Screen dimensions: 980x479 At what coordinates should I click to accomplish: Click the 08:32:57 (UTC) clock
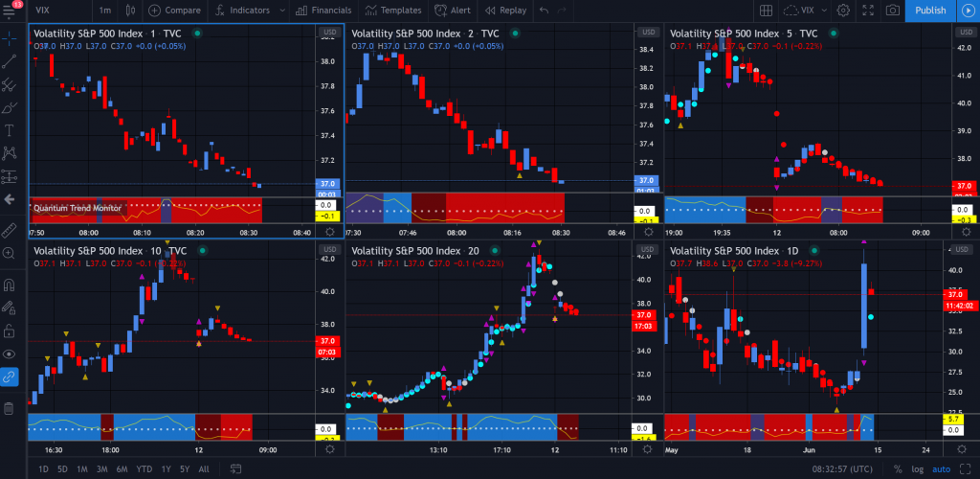point(842,469)
